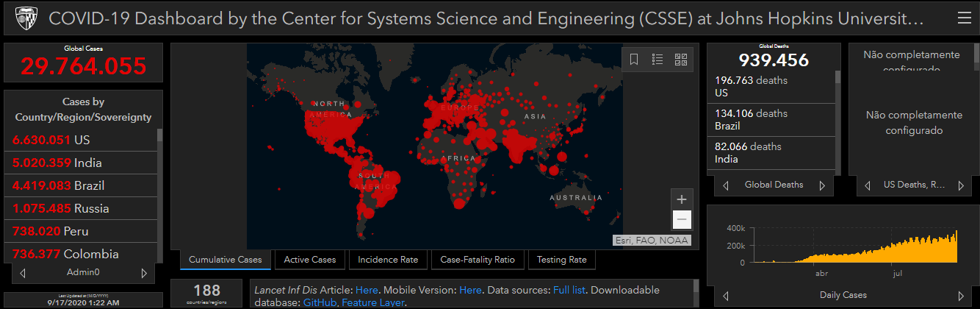
Task: Open map bookmarks icon
Action: [x=634, y=60]
